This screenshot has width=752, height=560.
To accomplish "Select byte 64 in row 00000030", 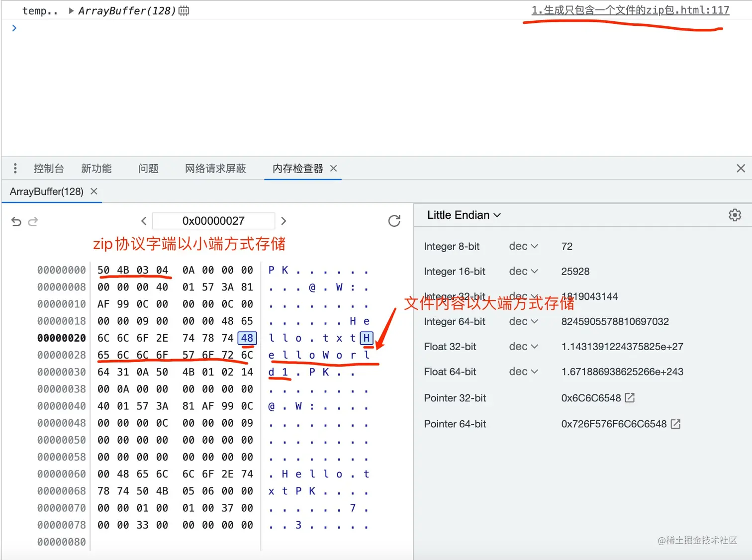I will pyautogui.click(x=103, y=372).
